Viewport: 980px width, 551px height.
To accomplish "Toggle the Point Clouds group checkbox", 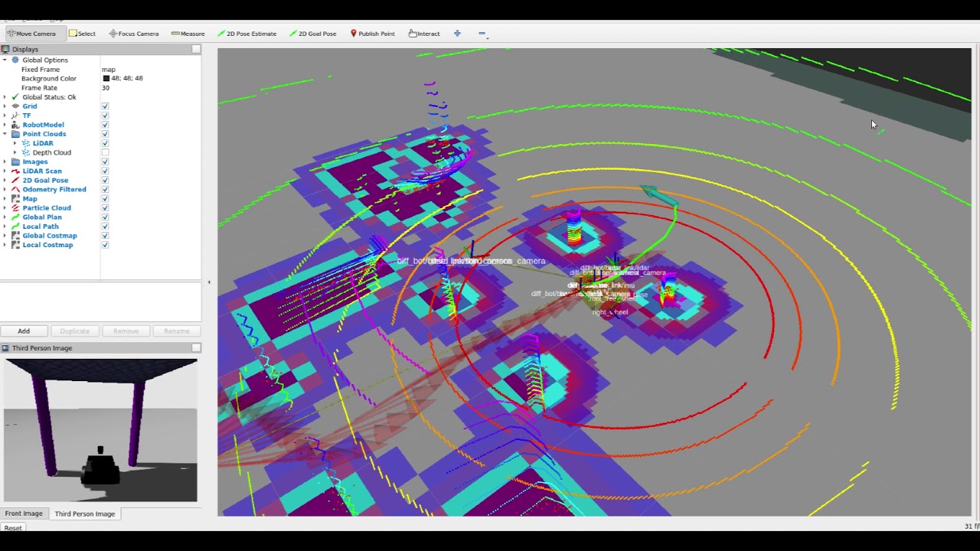I will tap(105, 134).
